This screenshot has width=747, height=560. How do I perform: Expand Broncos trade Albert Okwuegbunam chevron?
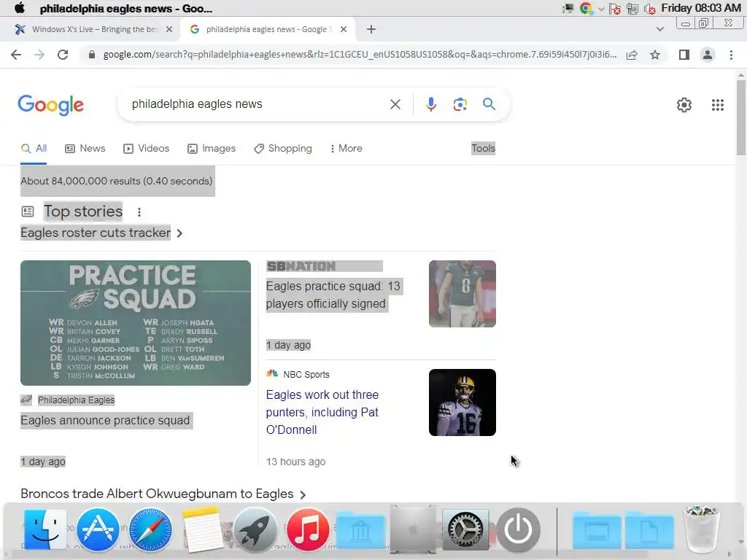pyautogui.click(x=303, y=495)
